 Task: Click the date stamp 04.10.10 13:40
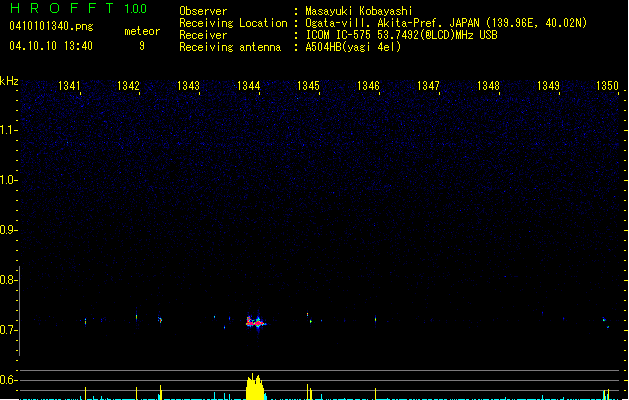point(50,46)
